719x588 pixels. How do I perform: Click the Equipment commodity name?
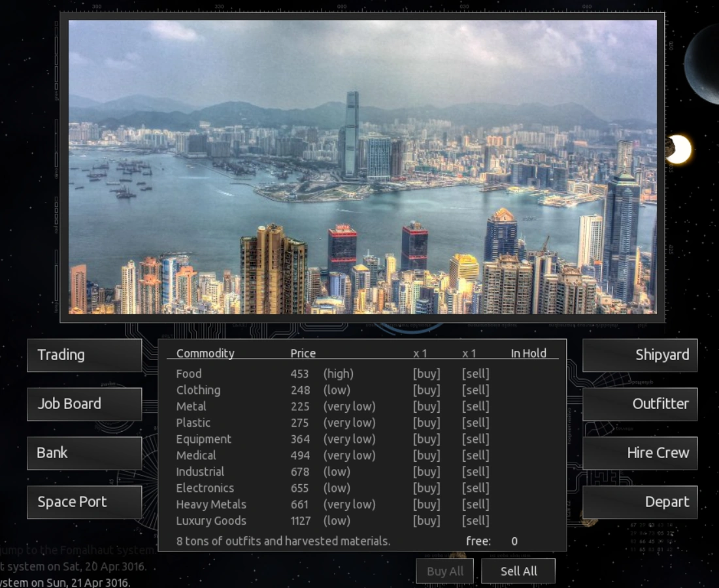(203, 440)
